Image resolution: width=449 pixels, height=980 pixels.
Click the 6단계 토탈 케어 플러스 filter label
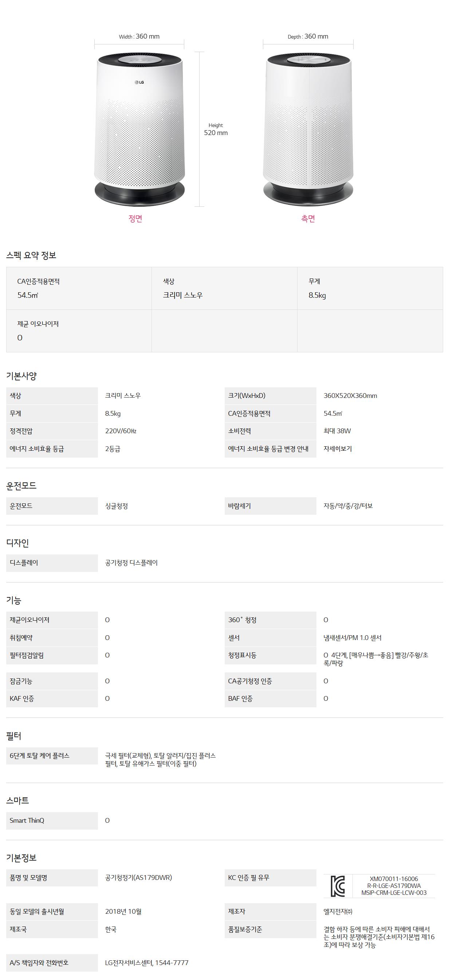coord(40,755)
